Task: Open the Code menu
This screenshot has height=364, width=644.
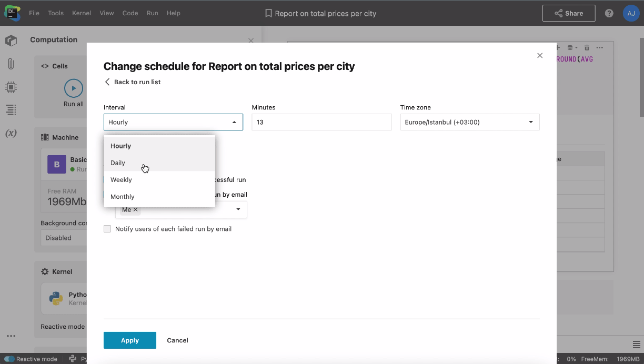Action: [x=130, y=13]
